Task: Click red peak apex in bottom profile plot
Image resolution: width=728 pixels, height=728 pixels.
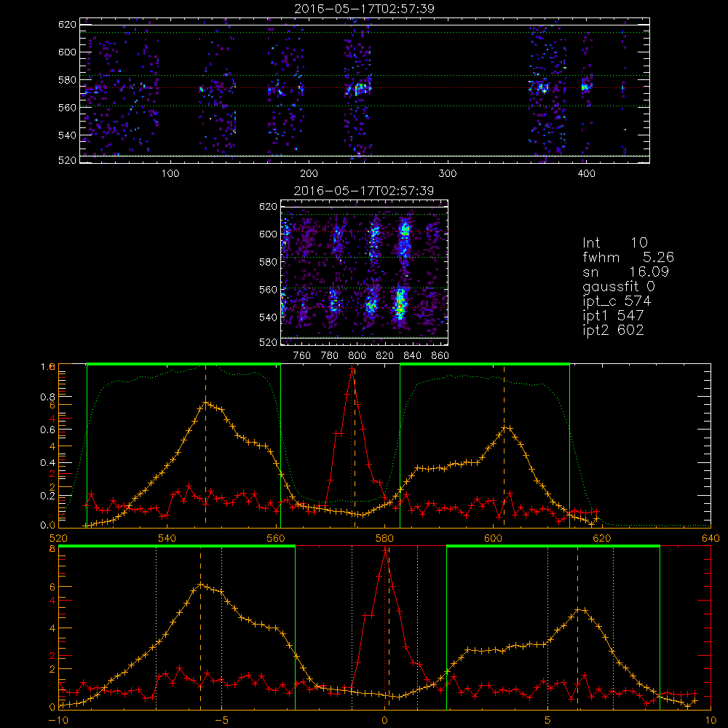Action: 385,550
